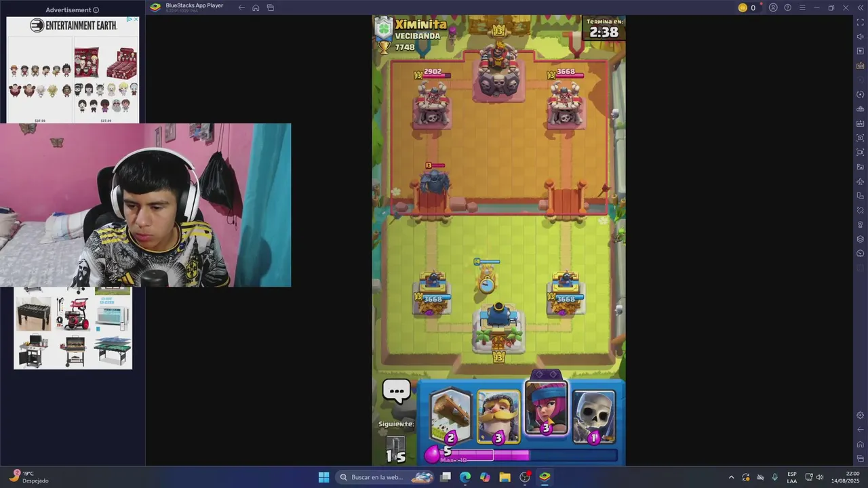Select the pink-haired Archers card
868x488 pixels.
(x=546, y=408)
